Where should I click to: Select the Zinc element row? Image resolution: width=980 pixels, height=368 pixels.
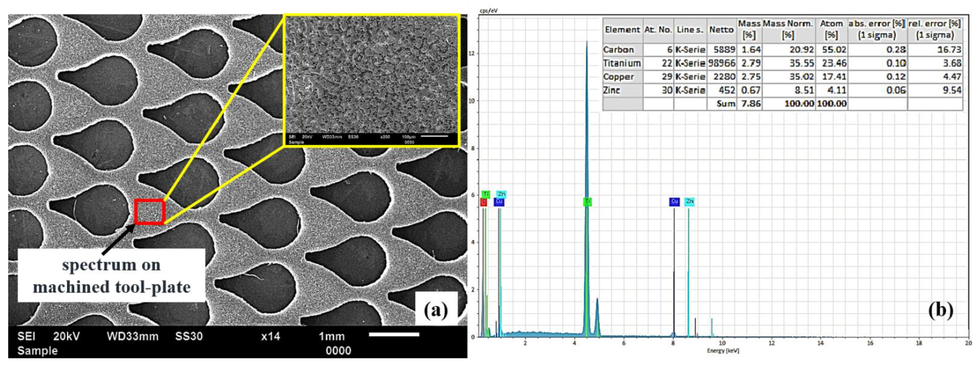pos(612,91)
